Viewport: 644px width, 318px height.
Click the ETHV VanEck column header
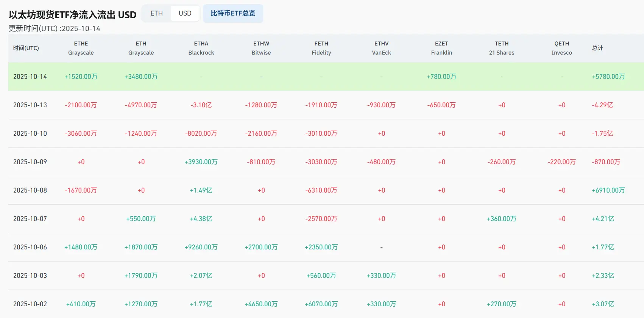point(381,48)
